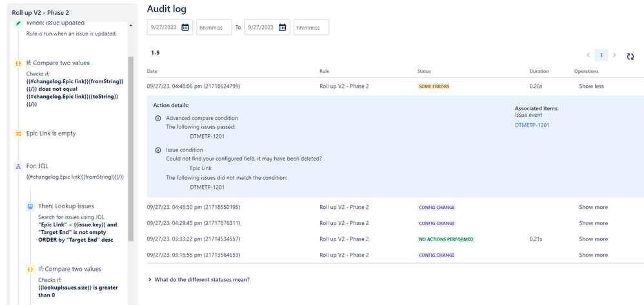This screenshot has width=644, height=305.
Task: Click the 0.21s duration value
Action: coord(536,239)
